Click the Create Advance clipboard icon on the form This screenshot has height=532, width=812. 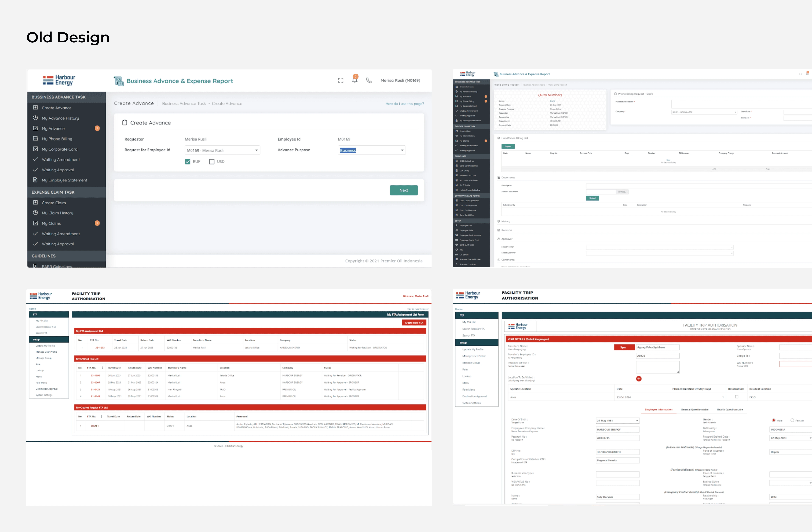point(125,122)
